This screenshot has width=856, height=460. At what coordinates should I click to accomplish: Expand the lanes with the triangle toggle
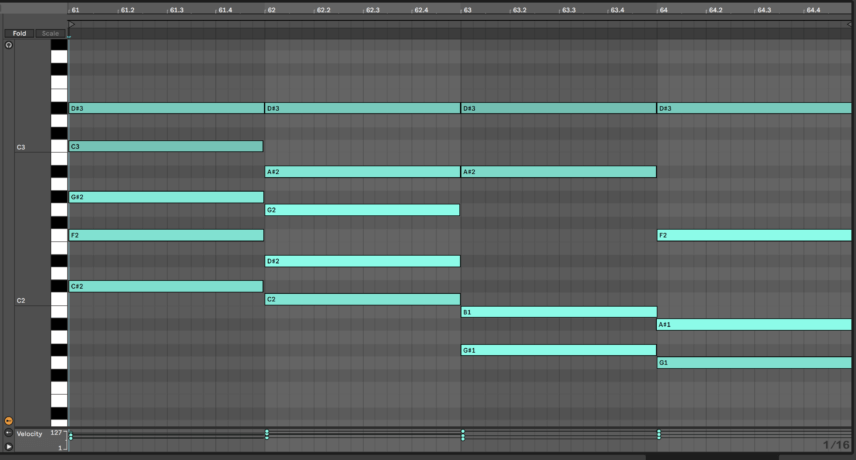(8, 446)
